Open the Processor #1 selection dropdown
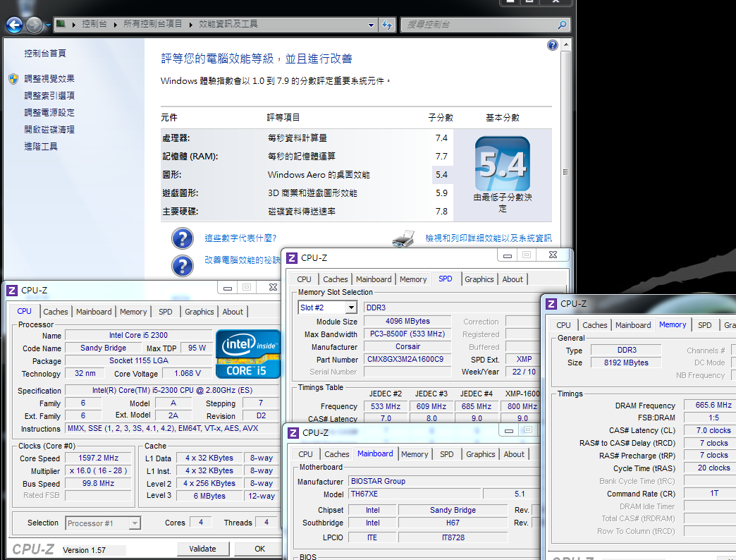 coord(135,523)
